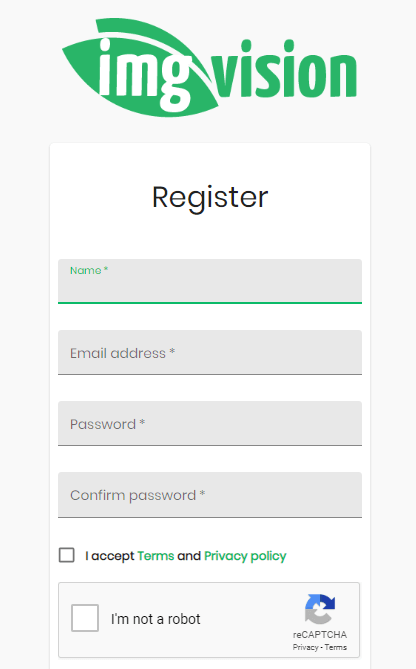Click the green 'vision' wordmark text
The width and height of the screenshot is (416, 669).
pos(285,69)
